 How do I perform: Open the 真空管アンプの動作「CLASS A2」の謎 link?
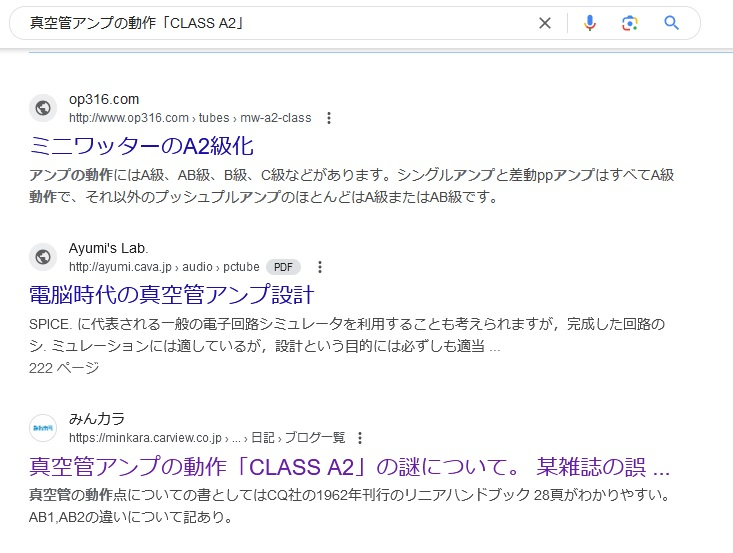point(349,467)
